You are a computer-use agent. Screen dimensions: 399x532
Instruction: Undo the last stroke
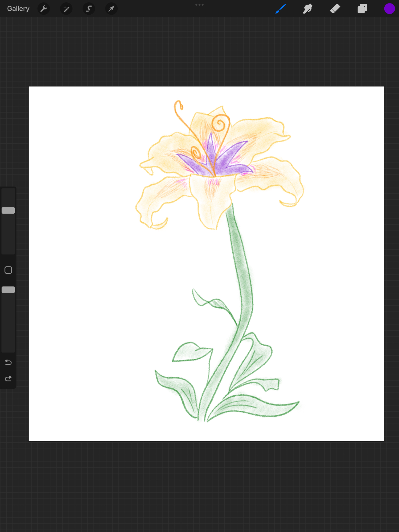pyautogui.click(x=8, y=362)
